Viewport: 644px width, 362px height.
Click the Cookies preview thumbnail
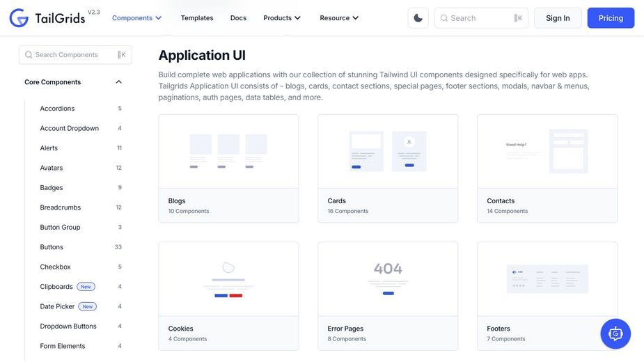tap(228, 279)
